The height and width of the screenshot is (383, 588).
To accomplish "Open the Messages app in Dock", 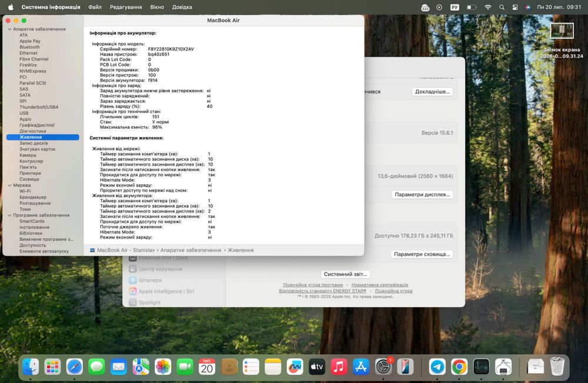I will pyautogui.click(x=97, y=367).
